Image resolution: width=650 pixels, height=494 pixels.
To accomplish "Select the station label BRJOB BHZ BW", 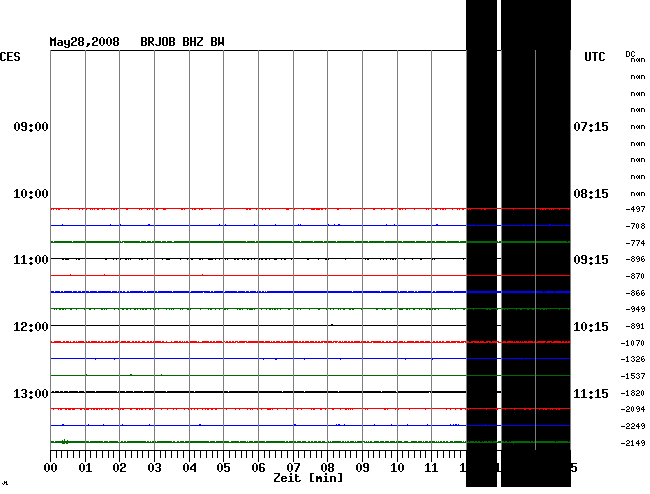I will (x=182, y=42).
